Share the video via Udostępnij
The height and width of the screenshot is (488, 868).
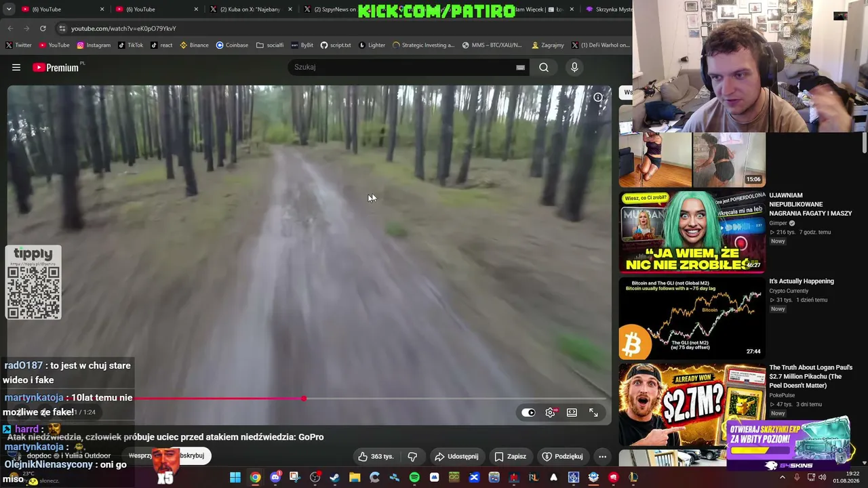456,456
